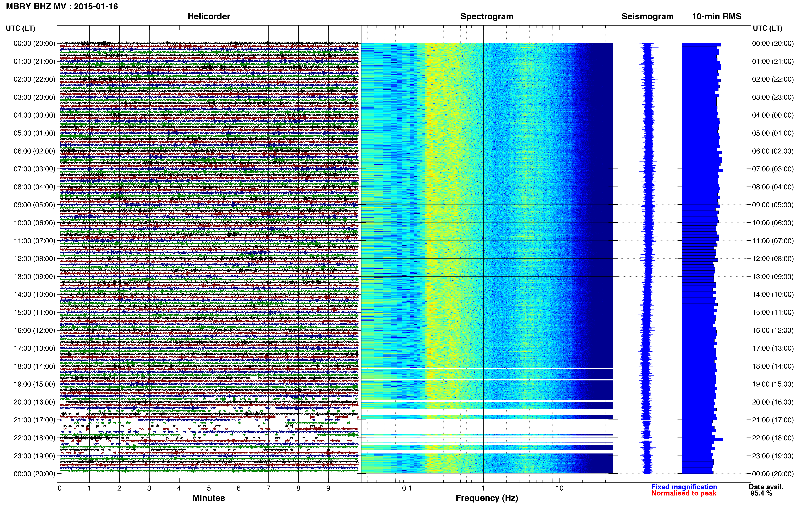Click frequency tick label '10'
Viewport: 812px width, 508px height.
click(x=559, y=488)
